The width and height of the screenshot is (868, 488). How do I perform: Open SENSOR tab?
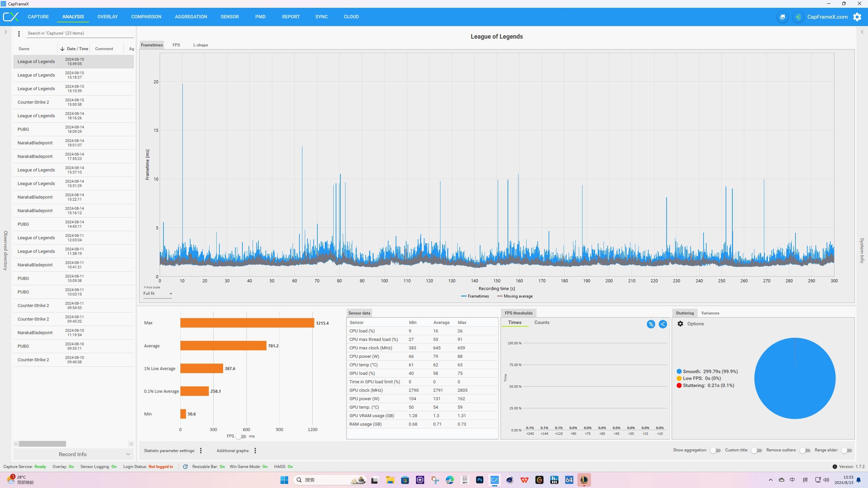[230, 17]
